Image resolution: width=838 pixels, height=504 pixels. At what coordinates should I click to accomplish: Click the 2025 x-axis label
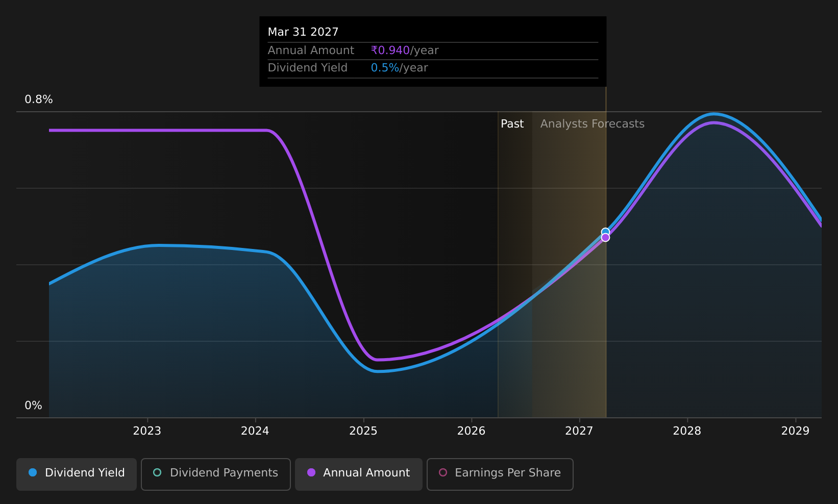[363, 431]
